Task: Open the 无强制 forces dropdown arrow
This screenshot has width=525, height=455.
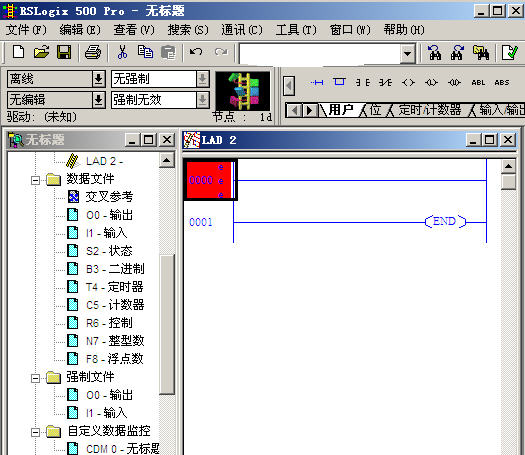Action: (x=202, y=79)
